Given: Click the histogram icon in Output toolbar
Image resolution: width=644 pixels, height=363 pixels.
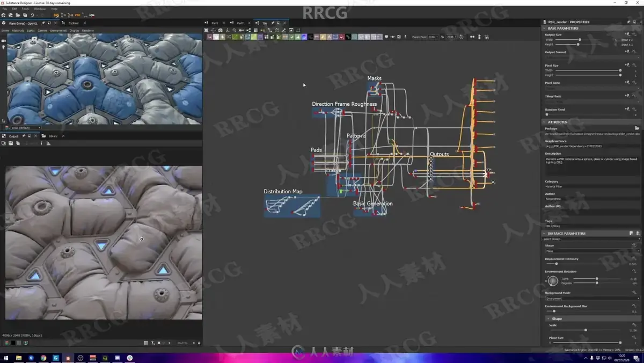Looking at the screenshot, I should pyautogui.click(x=48, y=143).
